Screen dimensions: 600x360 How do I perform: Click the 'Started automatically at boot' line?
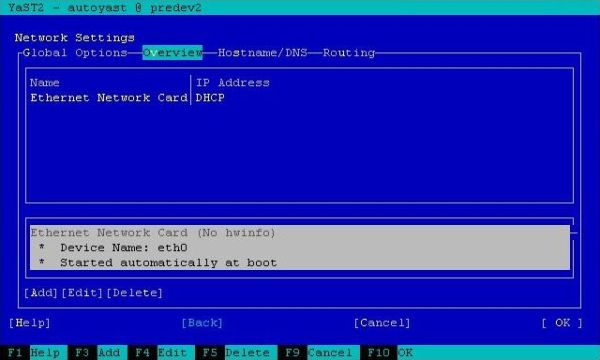[x=168, y=263]
